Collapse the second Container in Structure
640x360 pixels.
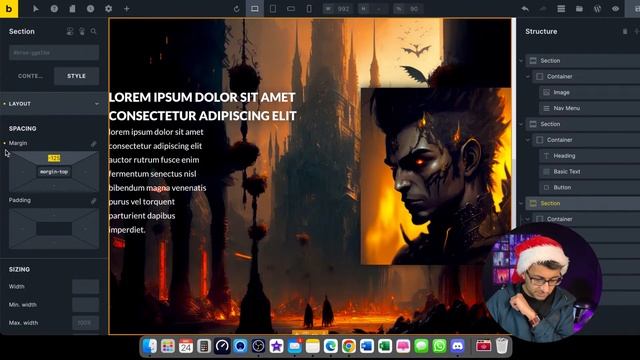pos(528,140)
